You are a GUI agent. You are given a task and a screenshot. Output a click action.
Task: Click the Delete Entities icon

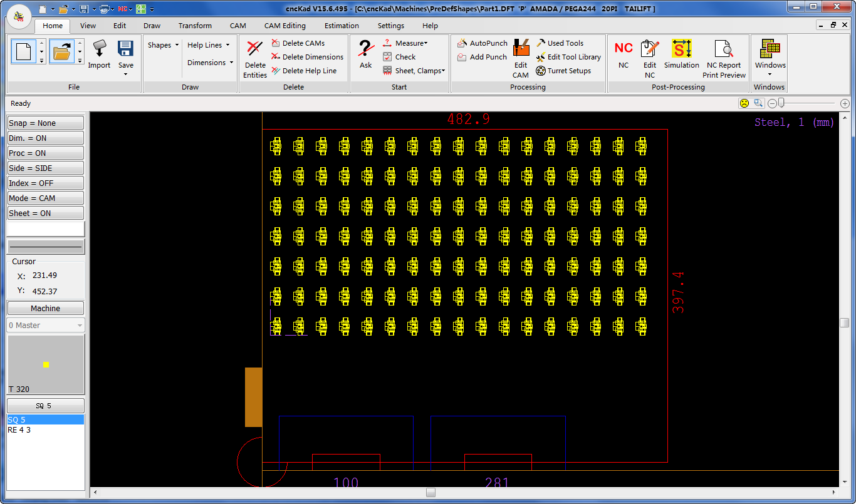click(255, 59)
